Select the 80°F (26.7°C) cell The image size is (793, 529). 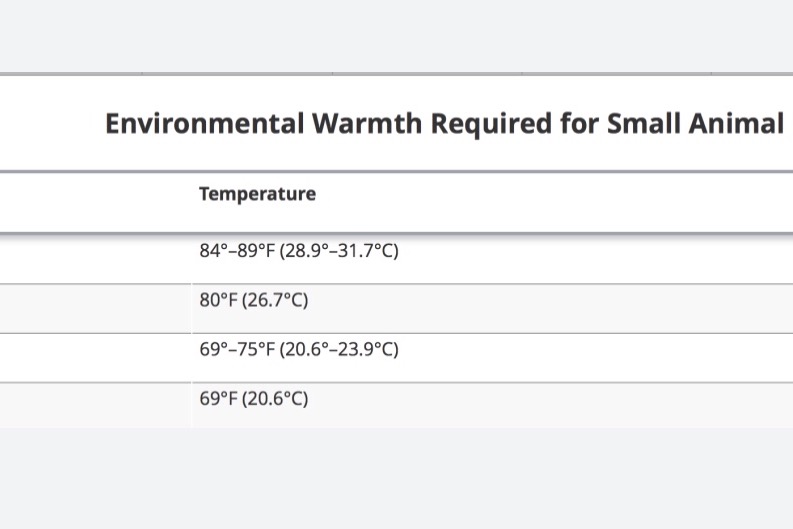pyautogui.click(x=492, y=308)
